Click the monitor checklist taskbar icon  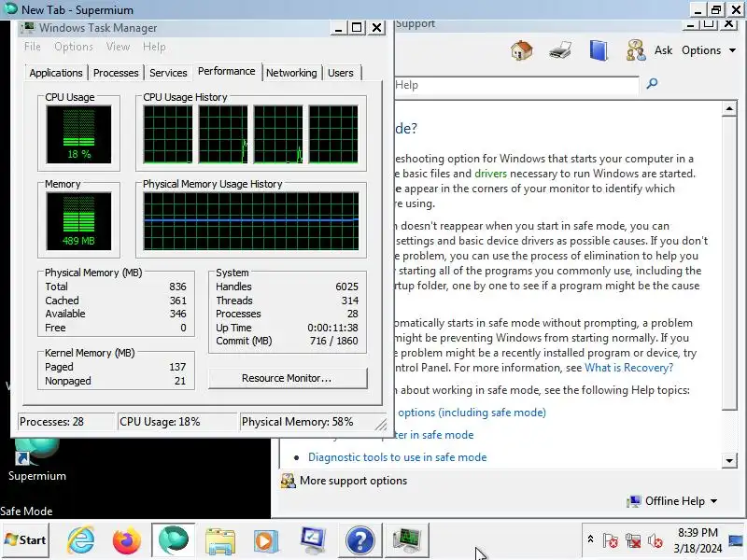313,540
